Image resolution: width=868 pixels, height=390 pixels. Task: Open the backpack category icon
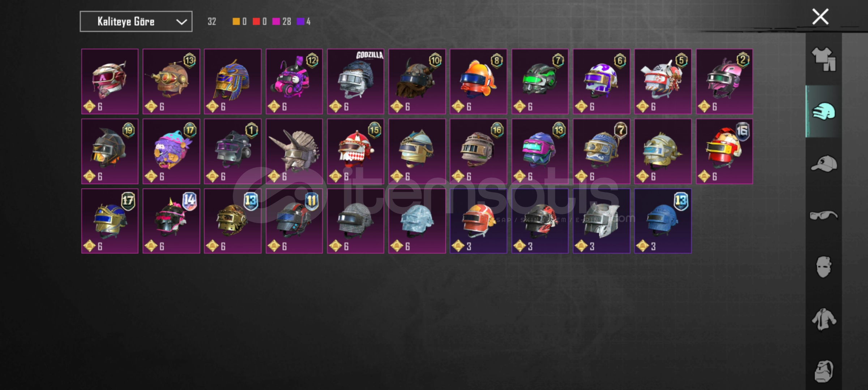(824, 371)
